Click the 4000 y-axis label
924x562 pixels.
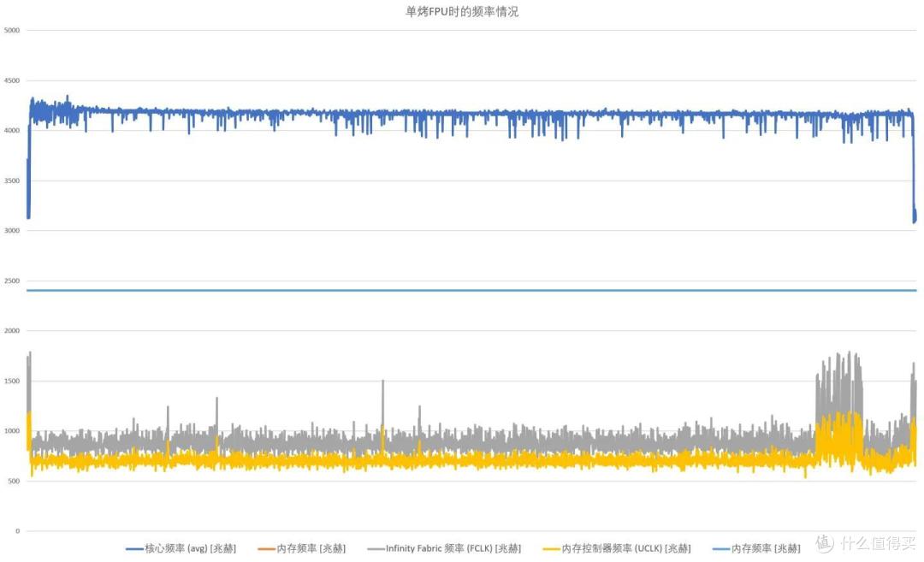(x=12, y=130)
